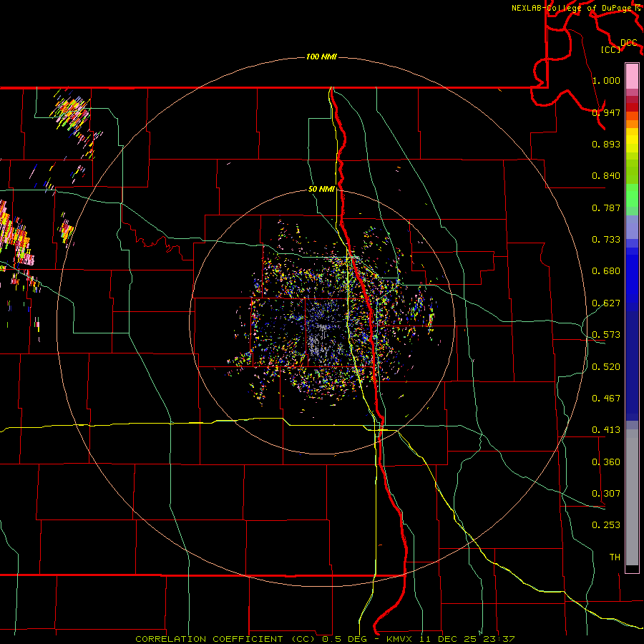Select the 0.787 scale value
644x644 pixels.
(606, 208)
